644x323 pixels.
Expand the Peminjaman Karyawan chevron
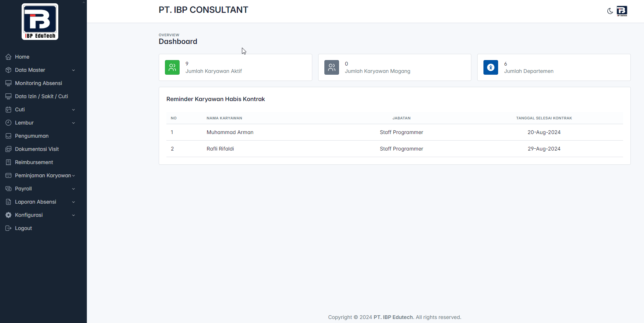point(73,176)
